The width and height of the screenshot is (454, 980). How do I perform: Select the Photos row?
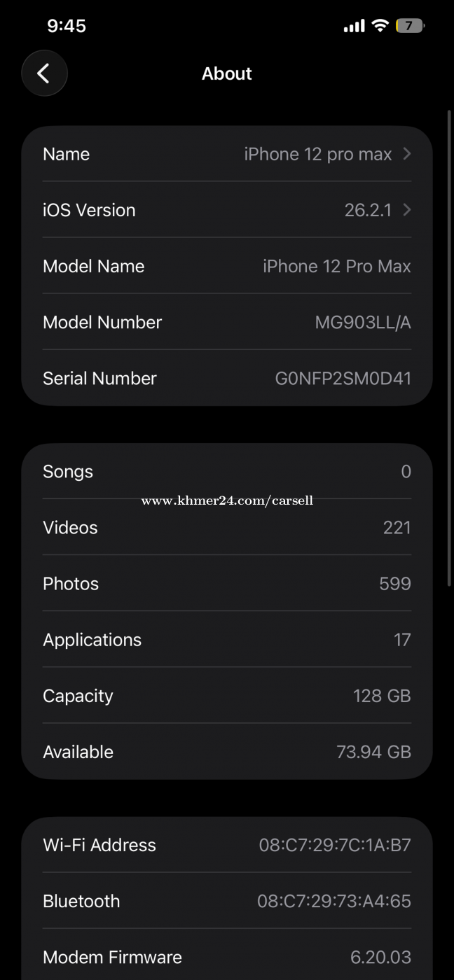[x=227, y=583]
